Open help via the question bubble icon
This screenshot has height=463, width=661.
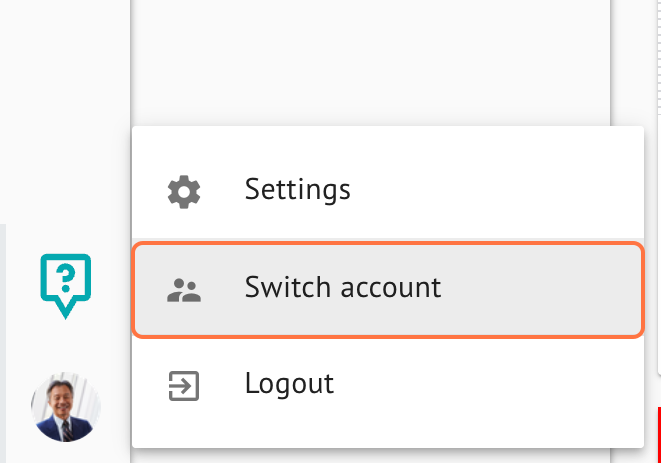click(66, 286)
